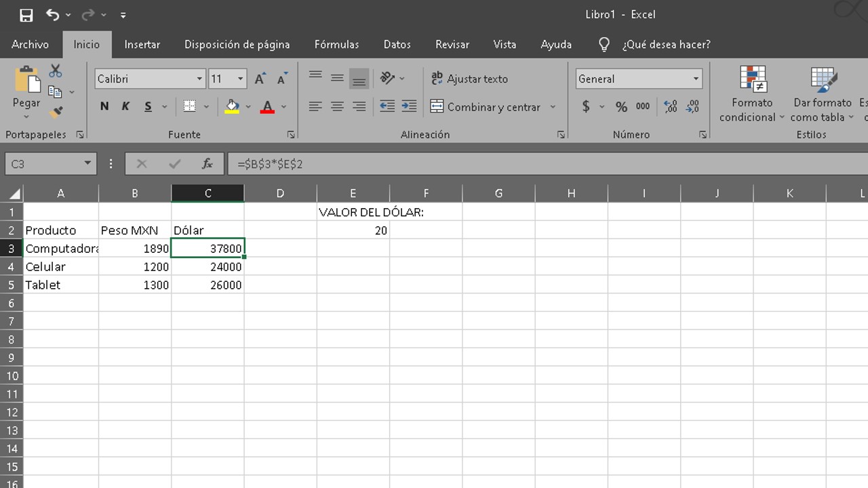Click the Increase font size icon

260,79
